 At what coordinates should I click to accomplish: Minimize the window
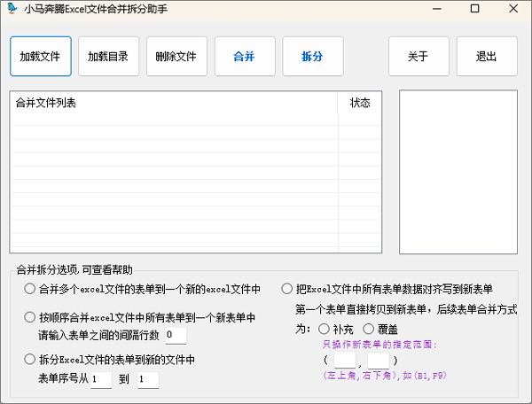(x=437, y=9)
